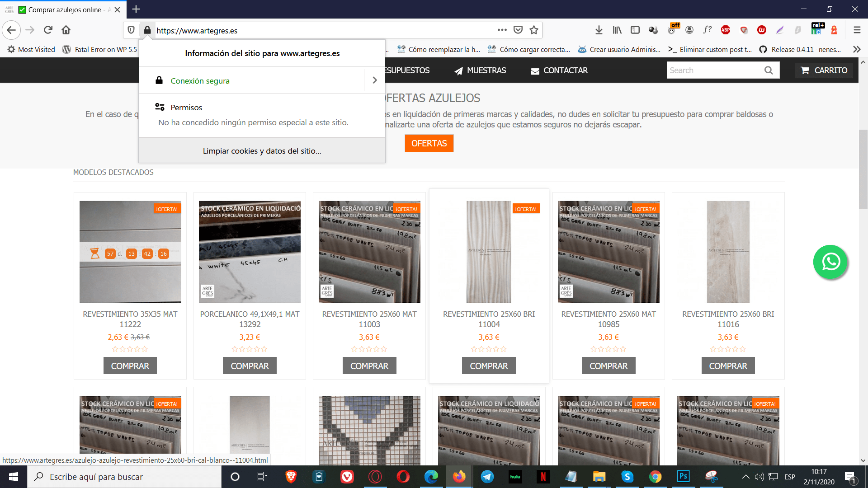Click the browser Back arrow button
The image size is (868, 488).
tap(11, 30)
